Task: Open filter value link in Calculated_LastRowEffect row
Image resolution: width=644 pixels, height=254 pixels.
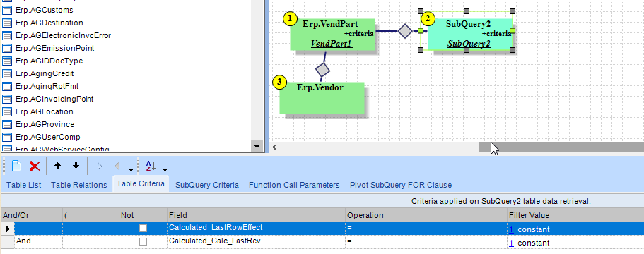Action: [x=511, y=229]
